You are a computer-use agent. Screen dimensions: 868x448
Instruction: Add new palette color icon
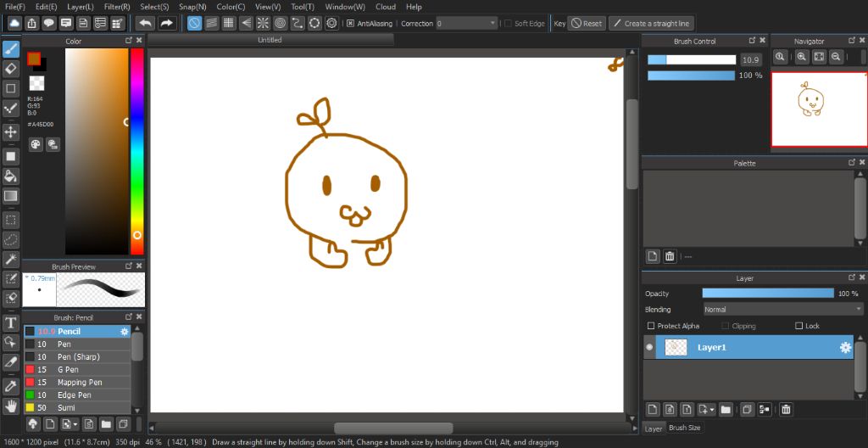click(653, 256)
